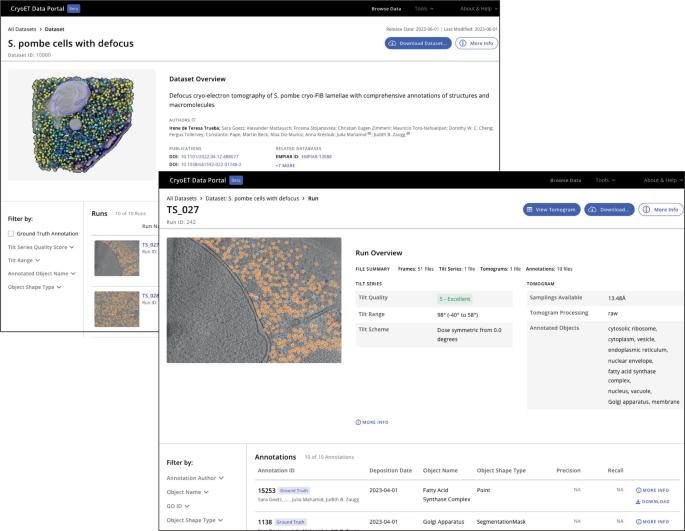The image size is (685, 531).
Task: Click tomogram preview image of TS_027
Action: pos(254,300)
